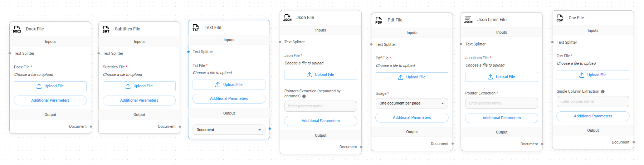Image resolution: width=644 pixels, height=165 pixels.
Task: Expand the Document output dropdown in Text File
Action: [x=229, y=130]
